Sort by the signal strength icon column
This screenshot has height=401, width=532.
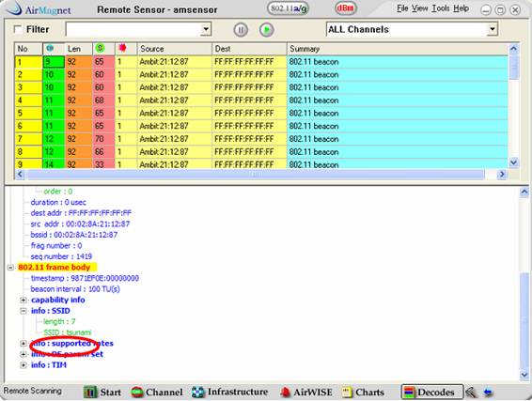tap(103, 49)
